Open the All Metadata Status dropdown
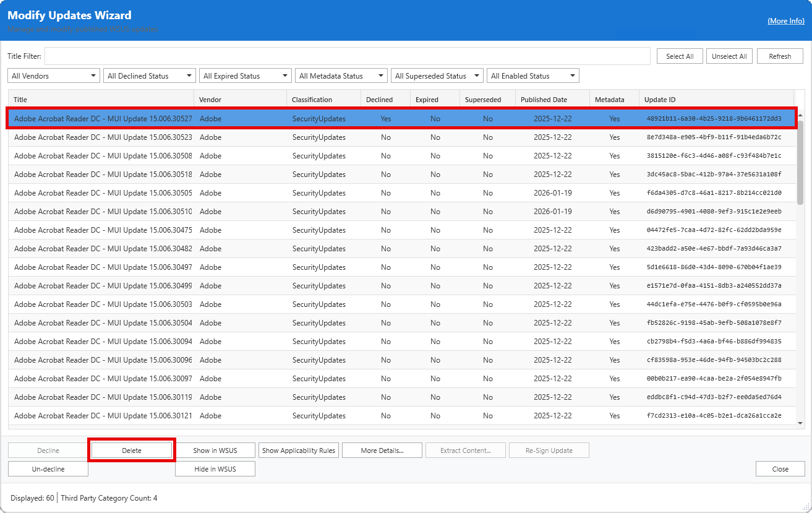812x513 pixels. pyautogui.click(x=341, y=75)
